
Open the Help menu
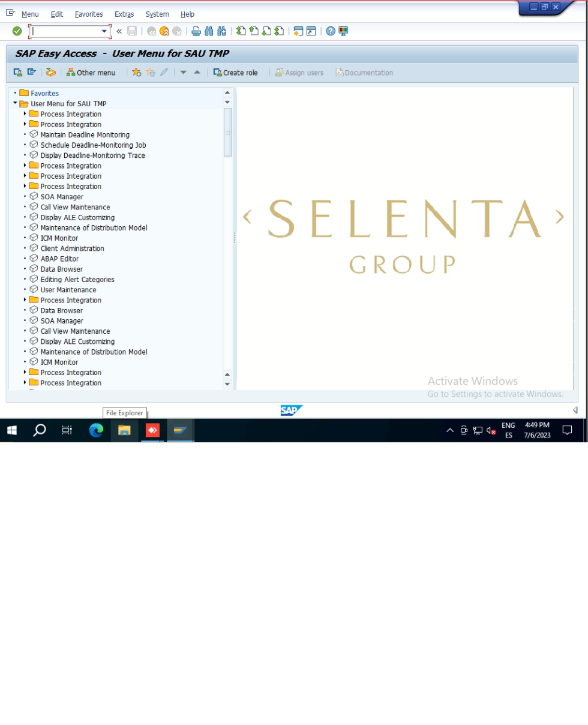pyautogui.click(x=187, y=14)
